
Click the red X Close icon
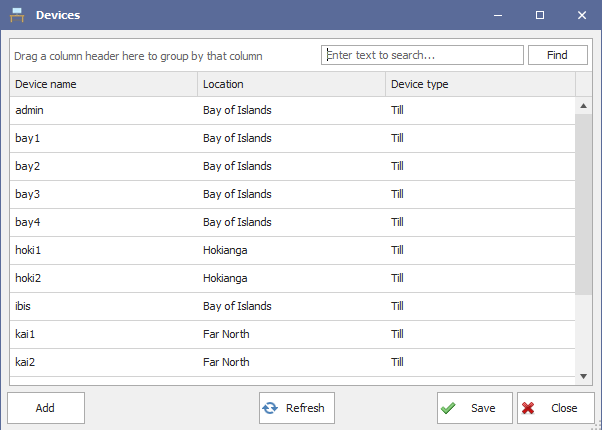[x=528, y=408]
